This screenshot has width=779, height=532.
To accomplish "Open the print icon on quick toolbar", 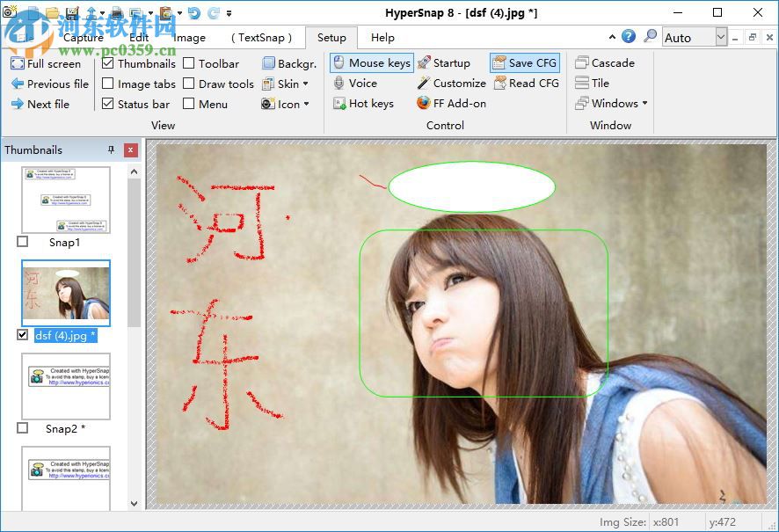I will (x=116, y=12).
